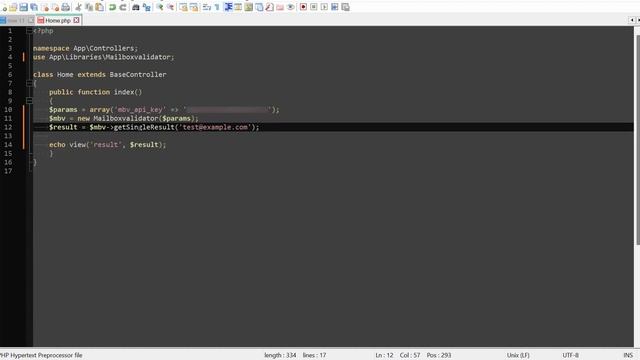Click the Run Macro Multiple Times icon
The height and width of the screenshot is (360, 640).
335,7
